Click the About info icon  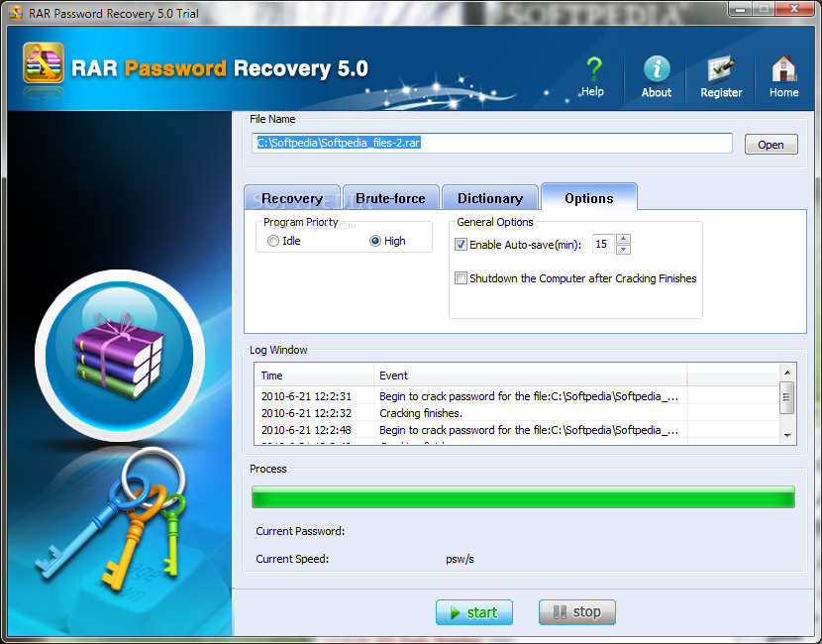tap(657, 68)
